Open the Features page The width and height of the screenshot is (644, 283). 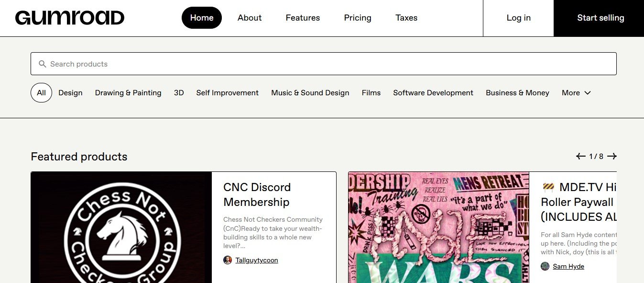coord(303,18)
